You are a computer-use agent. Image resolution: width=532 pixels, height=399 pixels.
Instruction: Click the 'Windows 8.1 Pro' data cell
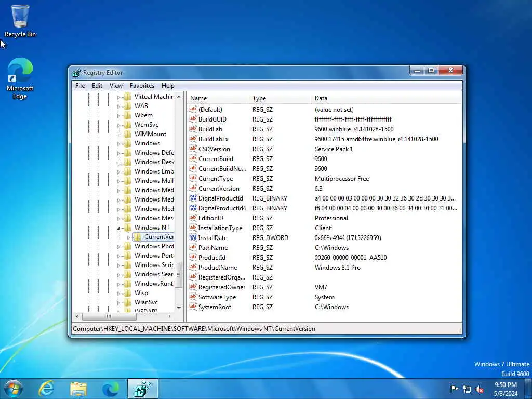click(338, 268)
